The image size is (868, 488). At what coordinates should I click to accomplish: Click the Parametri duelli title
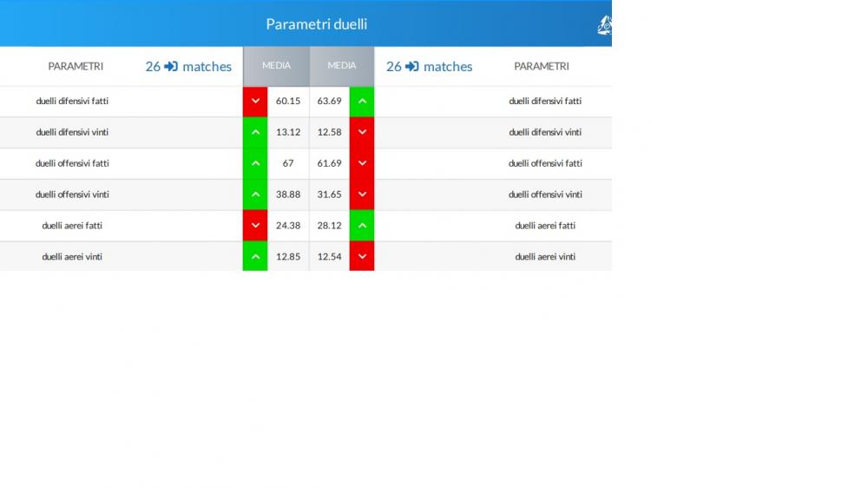317,24
